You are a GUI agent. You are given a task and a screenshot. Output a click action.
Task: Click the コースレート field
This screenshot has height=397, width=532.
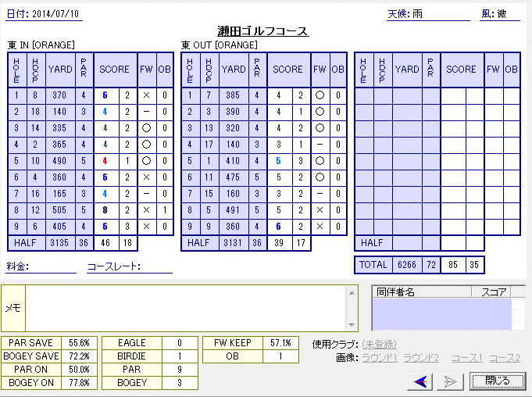click(130, 266)
